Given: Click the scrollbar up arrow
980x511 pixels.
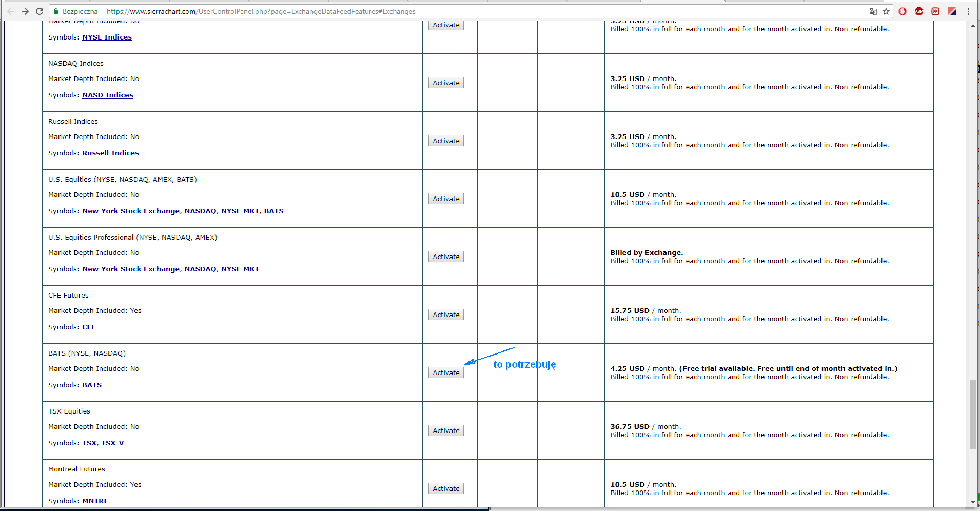Looking at the screenshot, I should point(973,25).
